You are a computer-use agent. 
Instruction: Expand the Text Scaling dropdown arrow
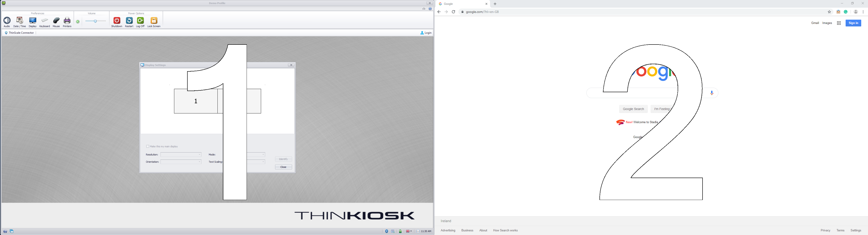[263, 162]
